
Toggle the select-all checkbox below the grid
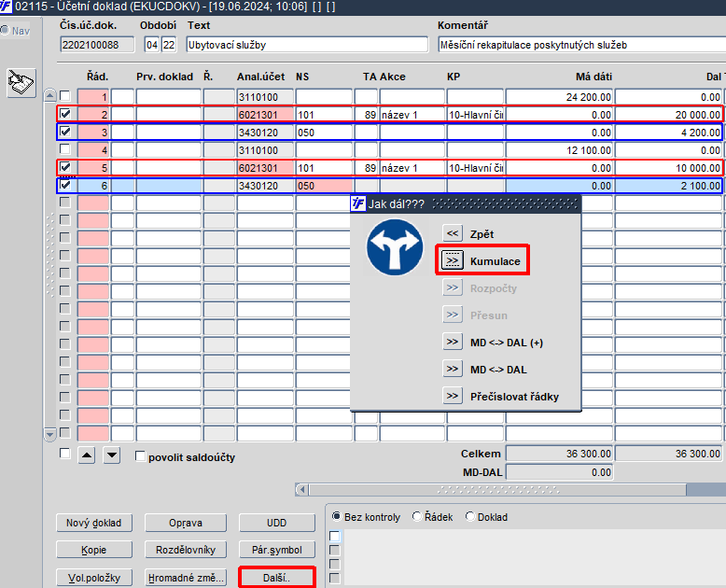[65, 454]
